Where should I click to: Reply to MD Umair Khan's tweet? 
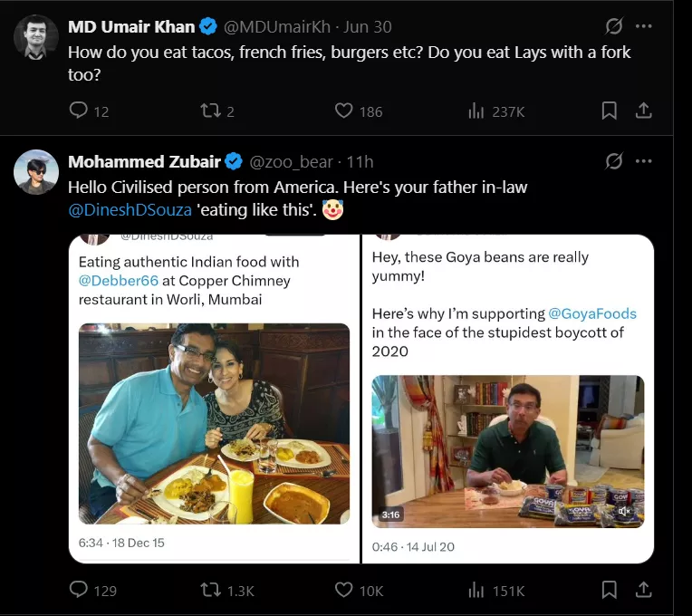79,111
